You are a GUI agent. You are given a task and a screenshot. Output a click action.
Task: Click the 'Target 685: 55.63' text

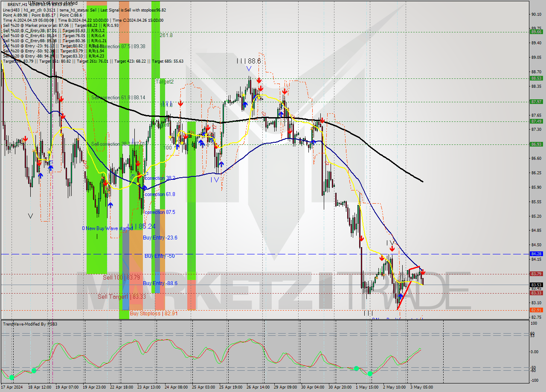pos(168,61)
